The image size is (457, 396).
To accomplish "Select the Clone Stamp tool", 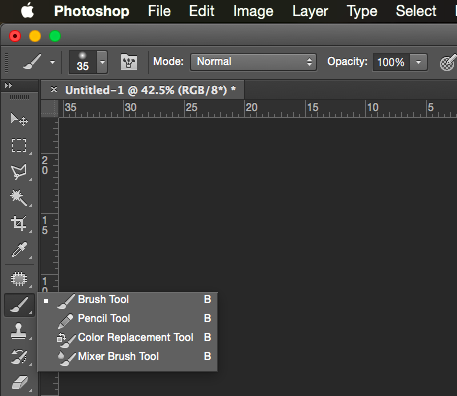I will tap(19, 331).
